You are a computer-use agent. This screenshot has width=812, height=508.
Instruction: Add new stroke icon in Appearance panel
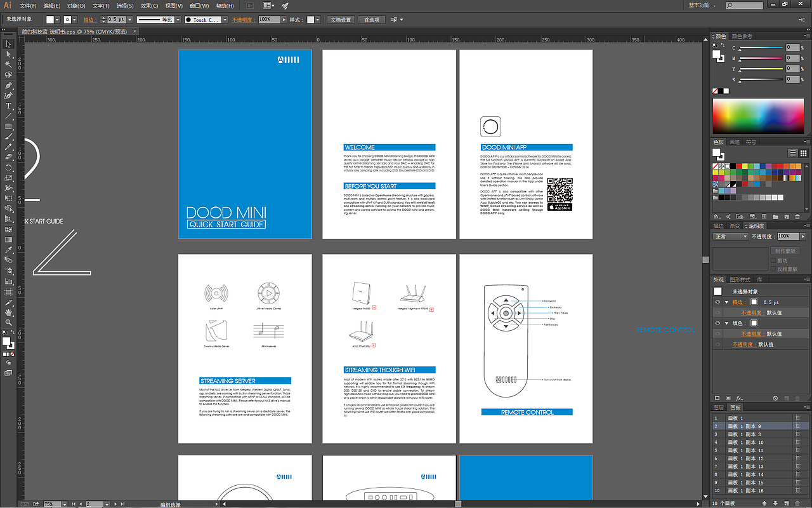[717, 398]
